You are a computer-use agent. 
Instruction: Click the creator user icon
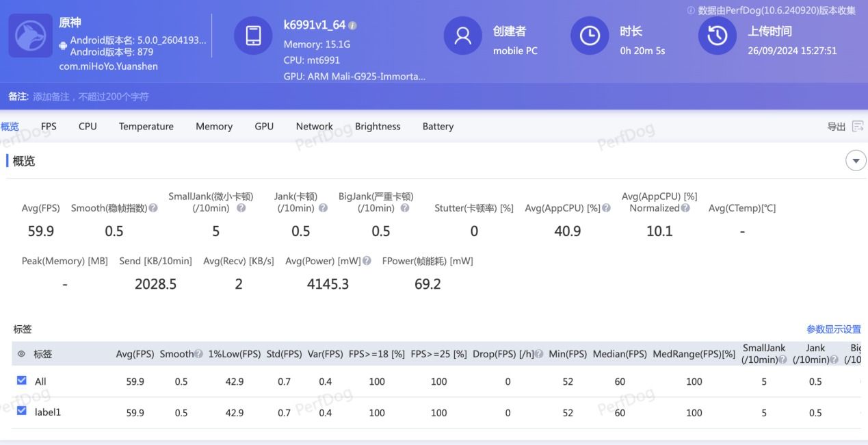coord(463,36)
